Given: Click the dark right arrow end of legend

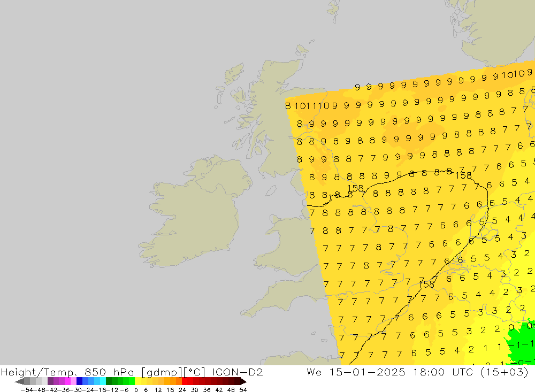Looking at the screenshot, I should [243, 381].
